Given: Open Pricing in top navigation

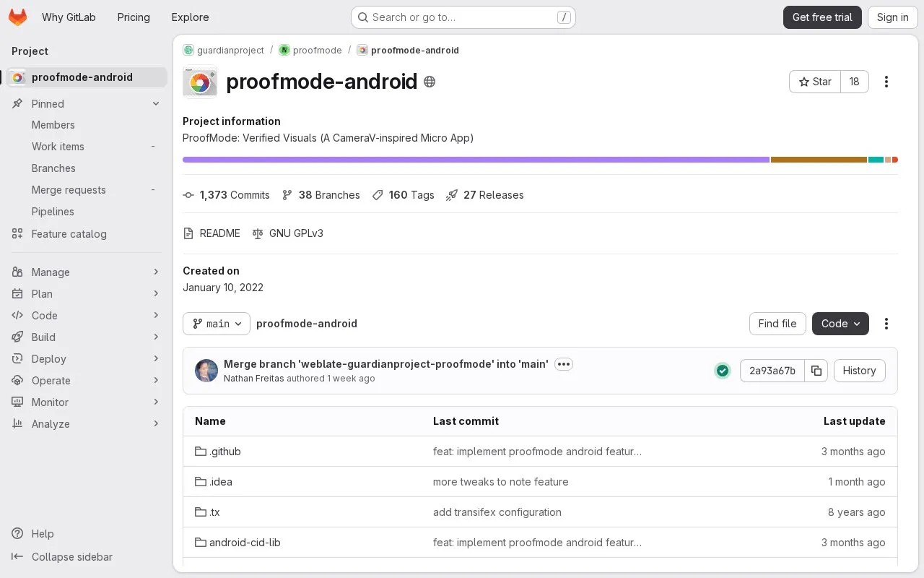Looking at the screenshot, I should pos(134,17).
